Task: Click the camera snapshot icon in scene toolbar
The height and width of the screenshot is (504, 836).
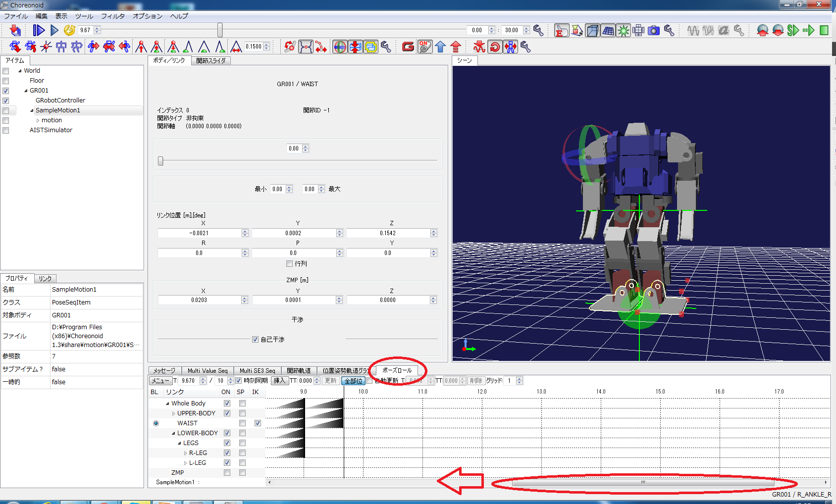Action: point(654,31)
